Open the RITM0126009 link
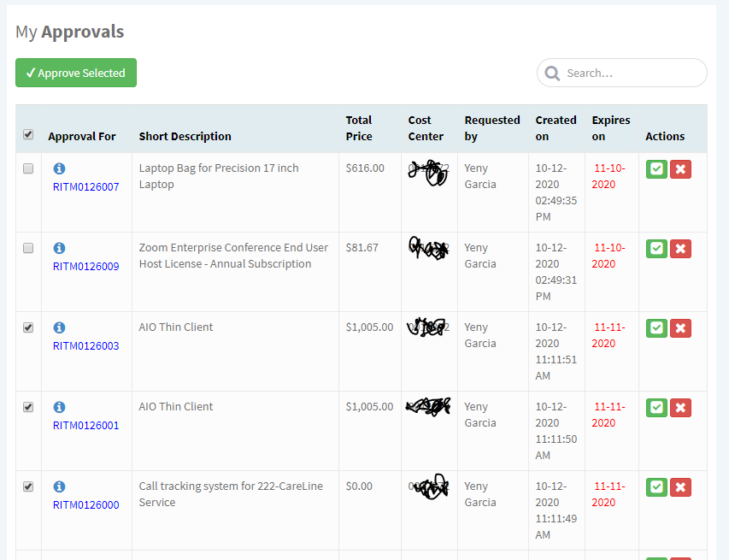 pos(85,266)
